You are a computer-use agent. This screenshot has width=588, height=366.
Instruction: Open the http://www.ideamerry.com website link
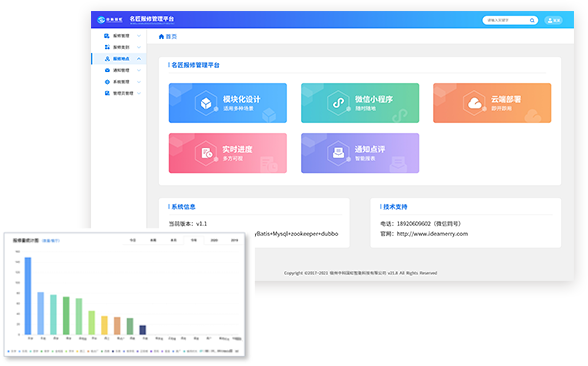coord(432,234)
